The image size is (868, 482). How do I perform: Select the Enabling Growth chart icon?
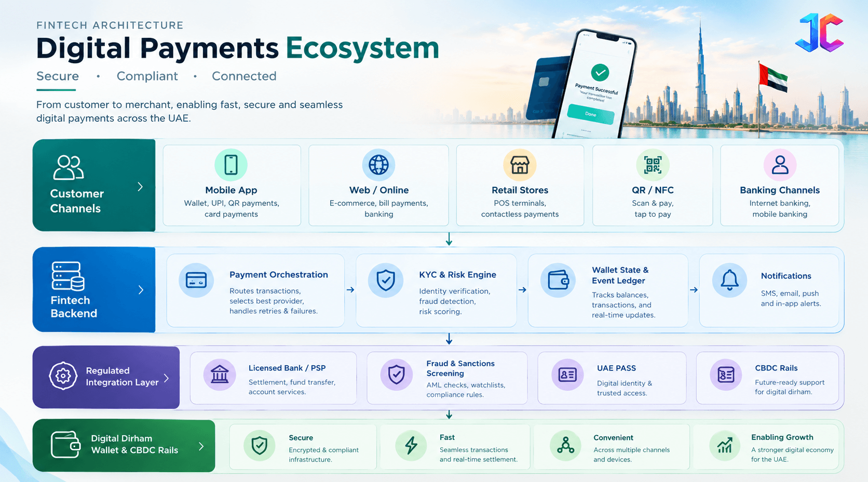coord(725,446)
